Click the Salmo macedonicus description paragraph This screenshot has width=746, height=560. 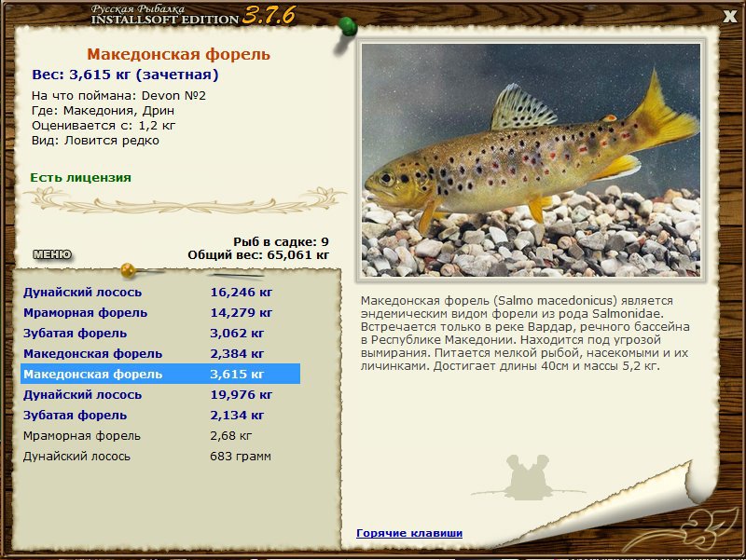click(x=525, y=334)
